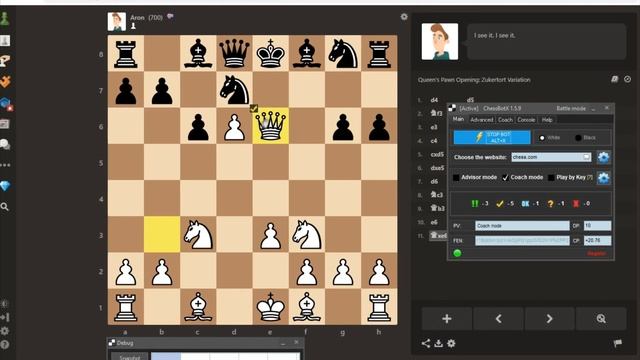
Task: Click gear button beside Play by Key
Action: pos(603,178)
